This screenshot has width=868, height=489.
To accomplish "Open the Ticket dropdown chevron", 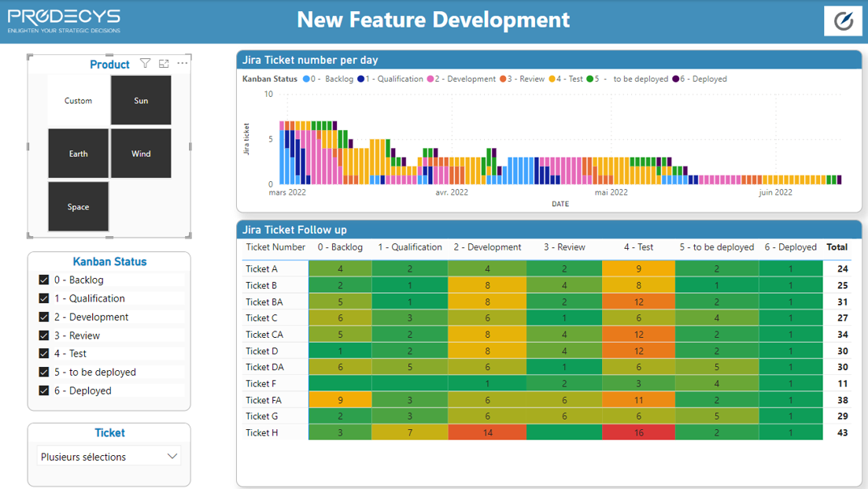I will [172, 457].
